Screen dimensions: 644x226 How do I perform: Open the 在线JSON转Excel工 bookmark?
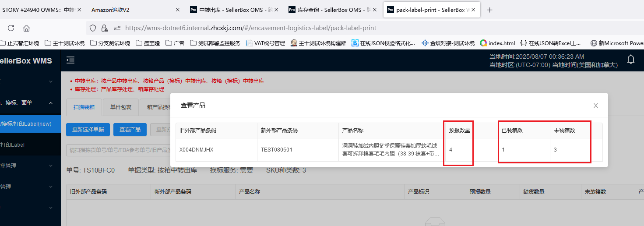pos(550,43)
